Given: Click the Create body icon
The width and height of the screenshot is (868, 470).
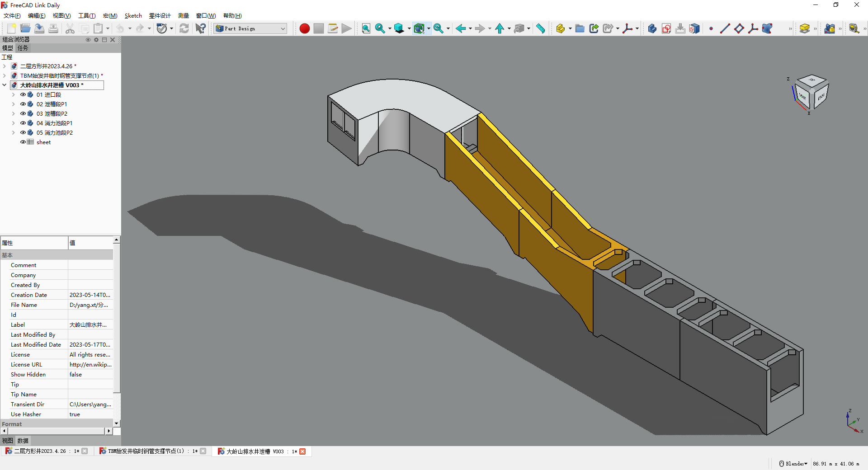Looking at the screenshot, I should point(652,28).
